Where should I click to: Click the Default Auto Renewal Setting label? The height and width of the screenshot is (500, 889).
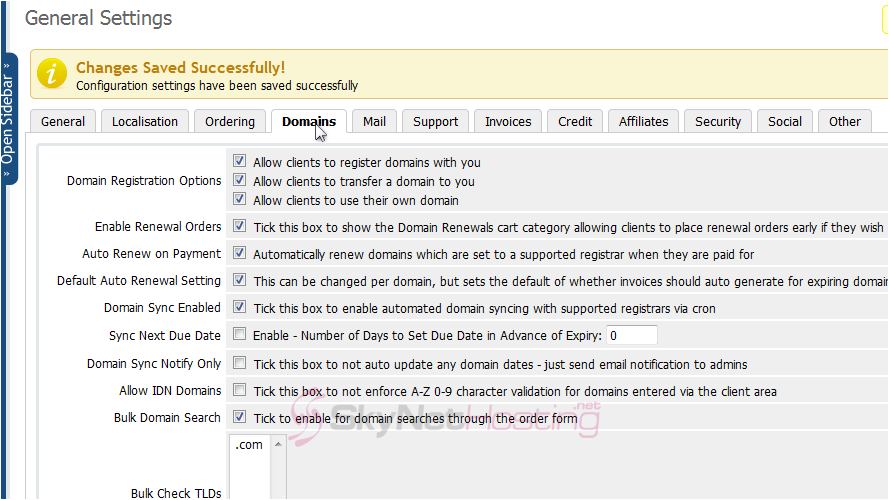[x=139, y=281]
